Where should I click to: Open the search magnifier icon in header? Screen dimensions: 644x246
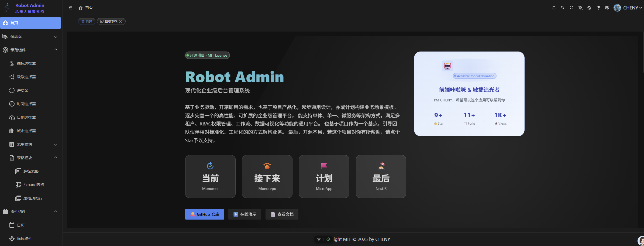(x=563, y=8)
